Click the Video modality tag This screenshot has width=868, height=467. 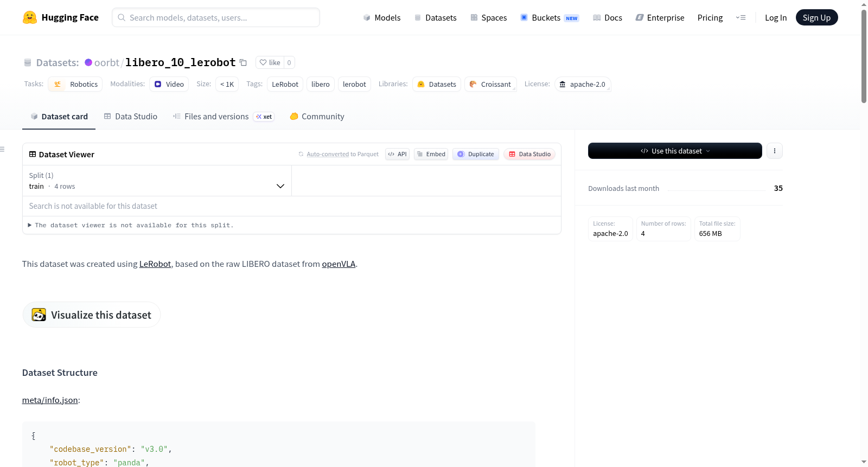(169, 84)
